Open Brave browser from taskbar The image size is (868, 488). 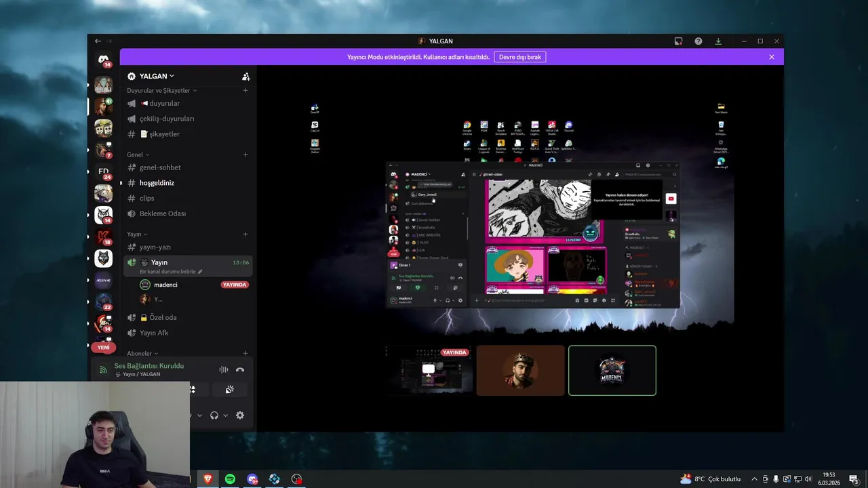208,479
